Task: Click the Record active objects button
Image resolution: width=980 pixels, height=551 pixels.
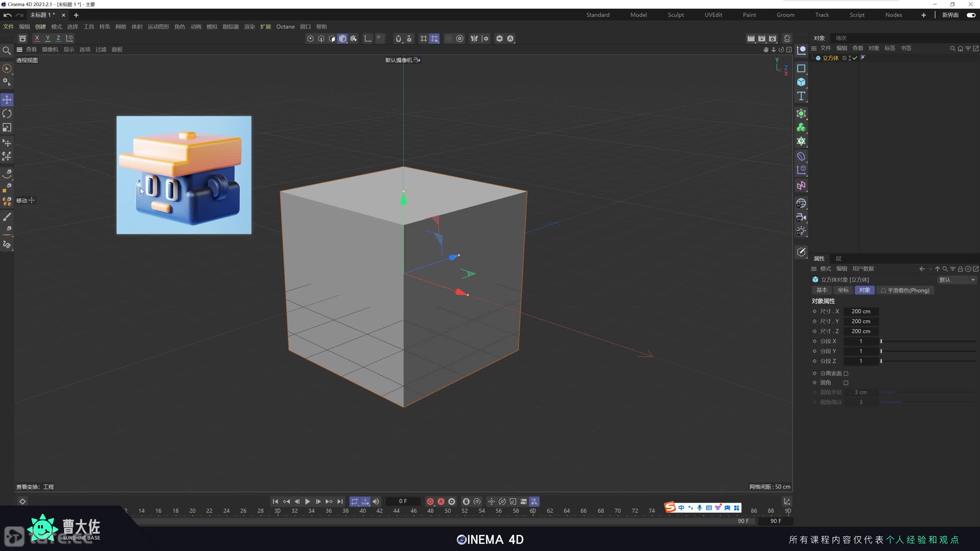Action: click(x=430, y=501)
